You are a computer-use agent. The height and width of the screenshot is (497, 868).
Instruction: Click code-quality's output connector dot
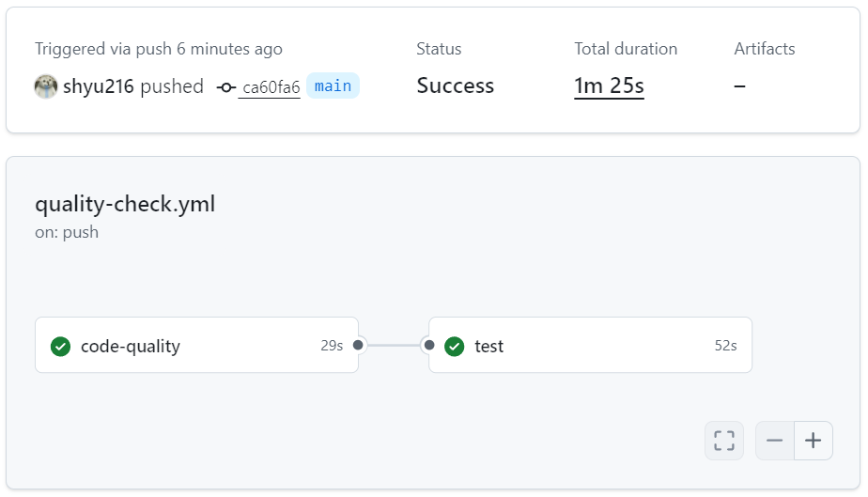click(358, 345)
